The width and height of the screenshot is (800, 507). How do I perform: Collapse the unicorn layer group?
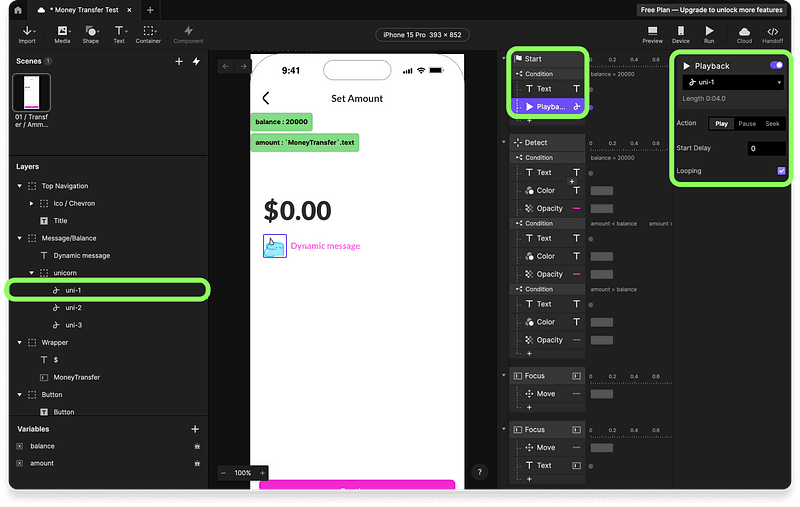pos(32,273)
